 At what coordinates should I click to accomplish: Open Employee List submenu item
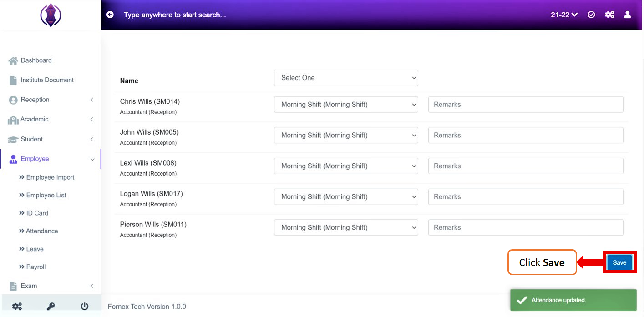tap(46, 195)
